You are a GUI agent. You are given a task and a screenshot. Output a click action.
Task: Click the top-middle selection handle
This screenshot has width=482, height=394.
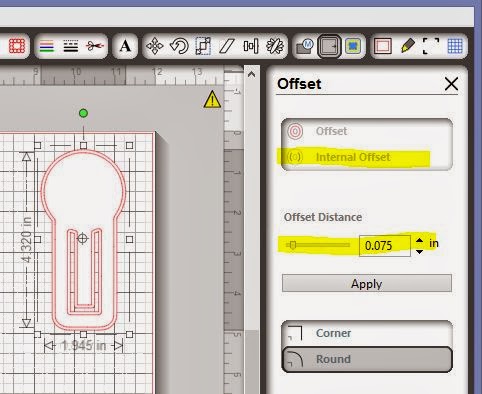[x=83, y=145]
